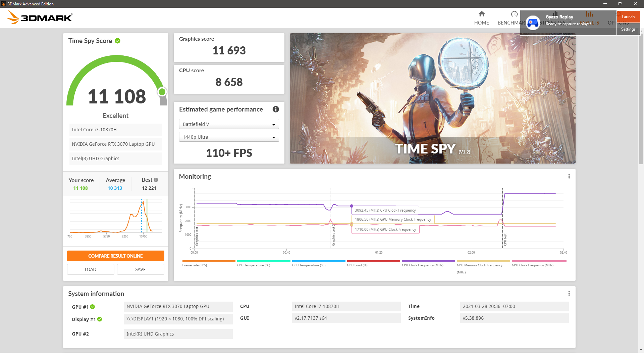Click the green check beside Time Spy Score
644x353 pixels.
click(117, 41)
